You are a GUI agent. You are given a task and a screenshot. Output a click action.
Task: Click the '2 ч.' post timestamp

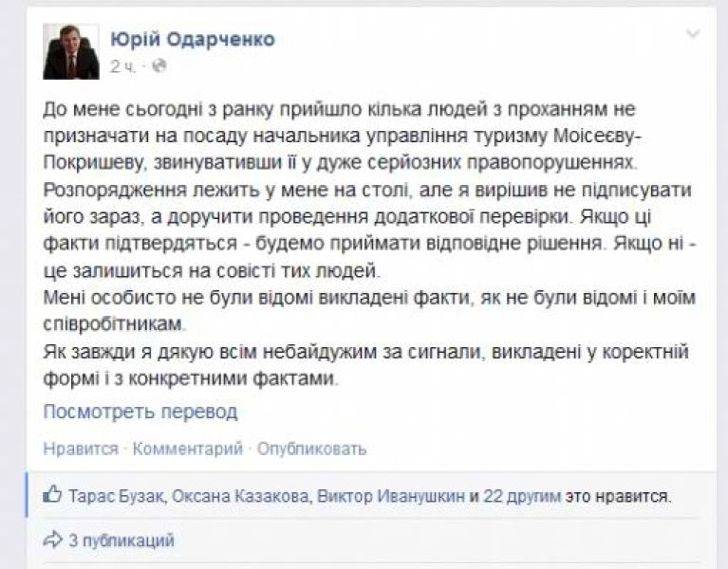click(x=124, y=66)
